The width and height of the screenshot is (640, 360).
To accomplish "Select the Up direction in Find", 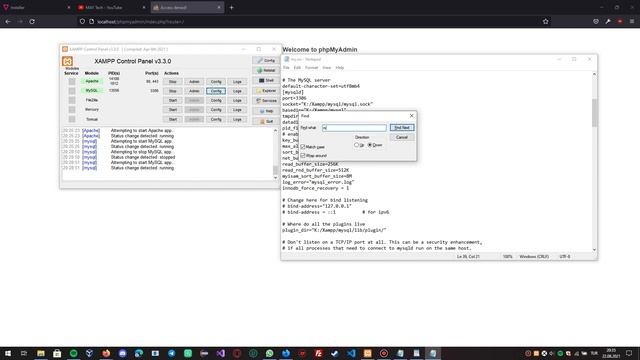I will (356, 145).
